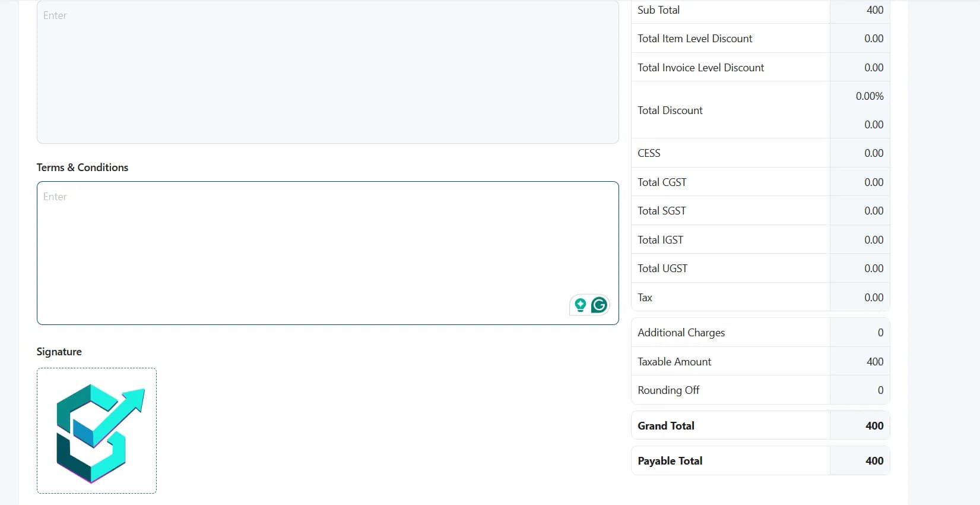Click the Terms & Conditions label

[83, 168]
